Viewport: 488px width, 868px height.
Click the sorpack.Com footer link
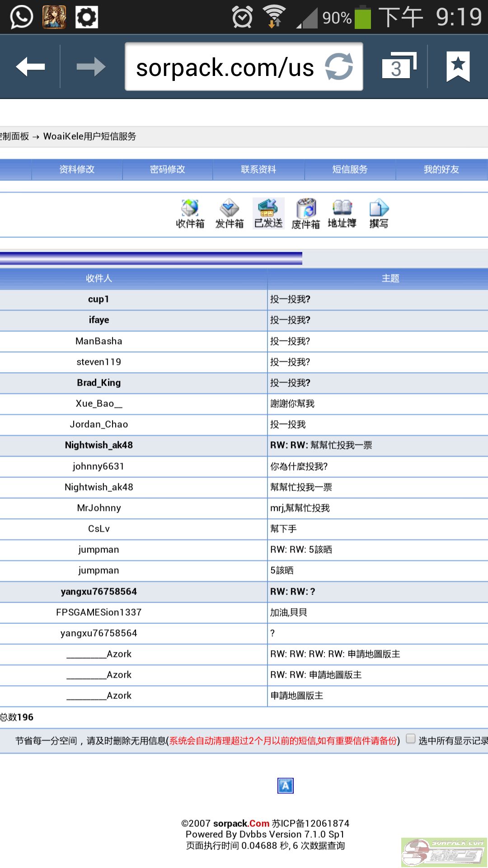pyautogui.click(x=241, y=823)
